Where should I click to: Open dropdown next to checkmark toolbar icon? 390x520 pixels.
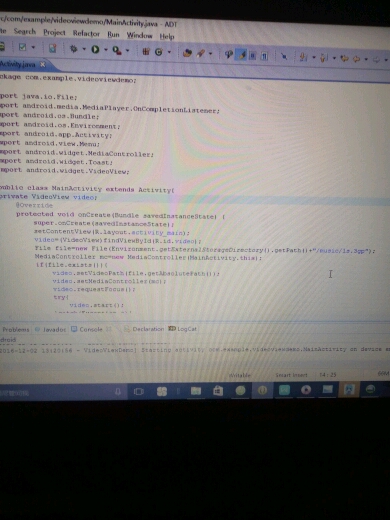pos(33,47)
